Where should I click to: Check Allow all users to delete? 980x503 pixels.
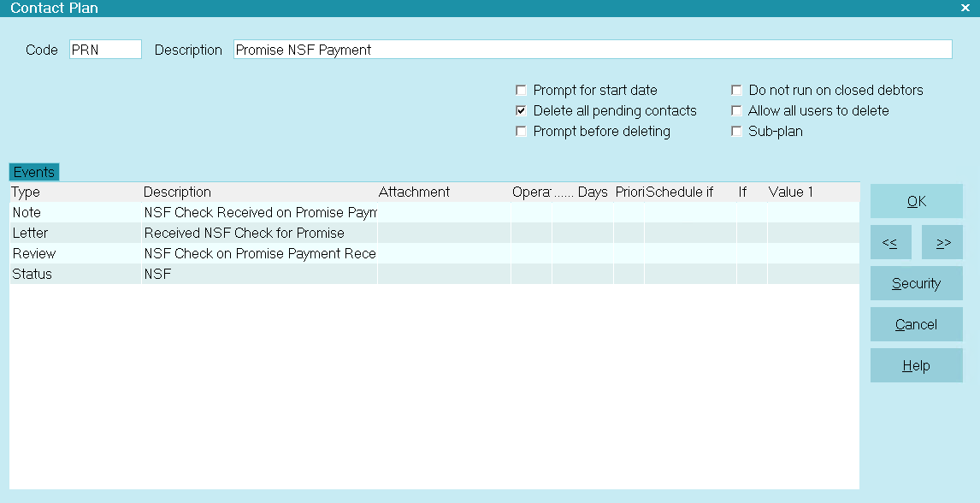point(736,110)
